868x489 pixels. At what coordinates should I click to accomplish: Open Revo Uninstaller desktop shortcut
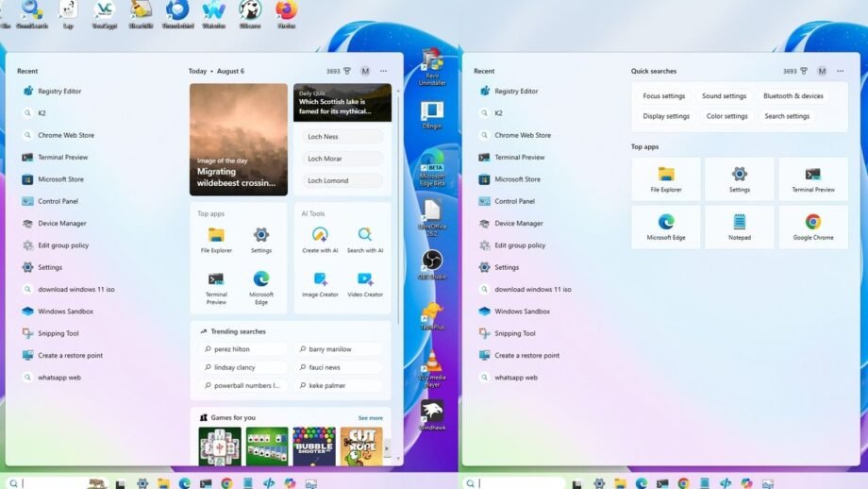pos(432,68)
